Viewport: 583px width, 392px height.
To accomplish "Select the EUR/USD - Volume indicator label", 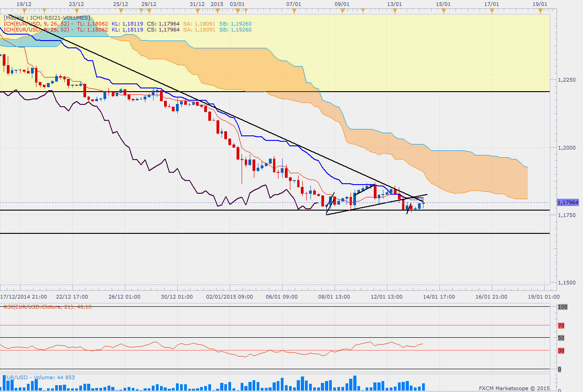I will 39,377.
